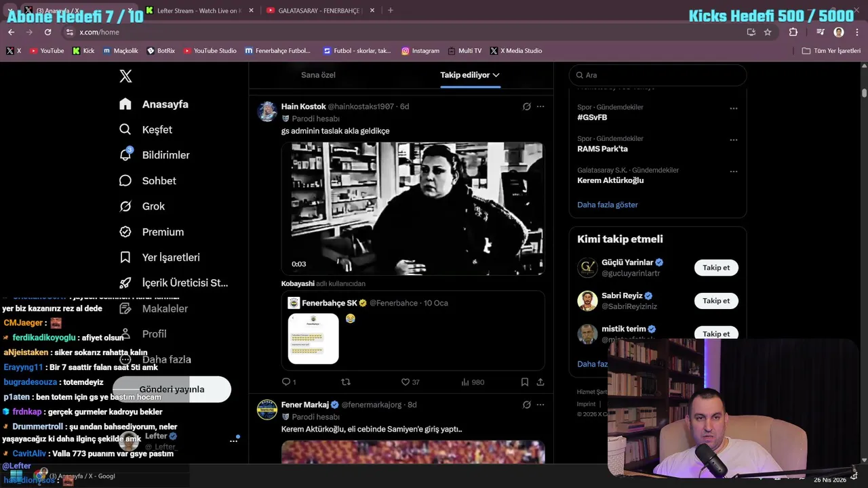This screenshot has width=868, height=488.
Task: Open Fener Markaj profile name
Action: click(305, 405)
